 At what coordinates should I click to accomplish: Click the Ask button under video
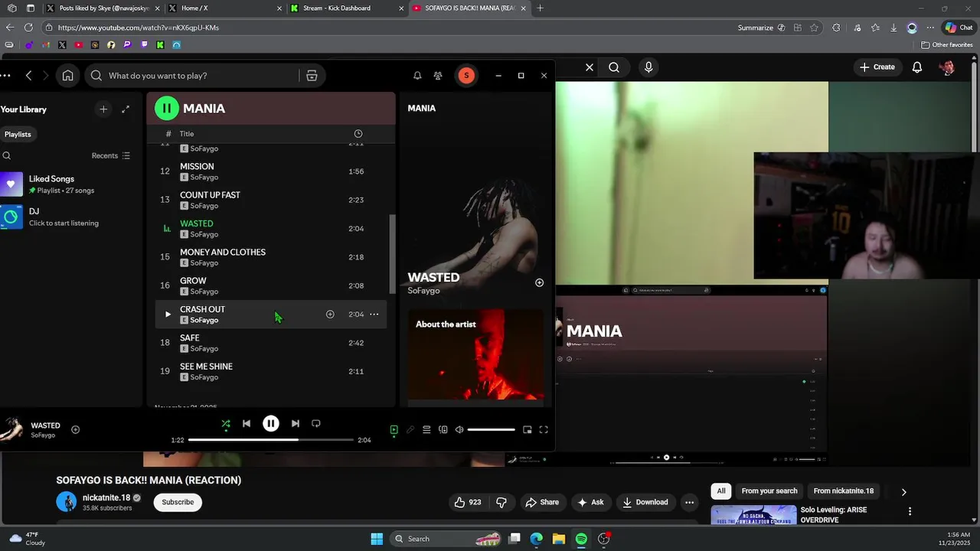click(590, 502)
